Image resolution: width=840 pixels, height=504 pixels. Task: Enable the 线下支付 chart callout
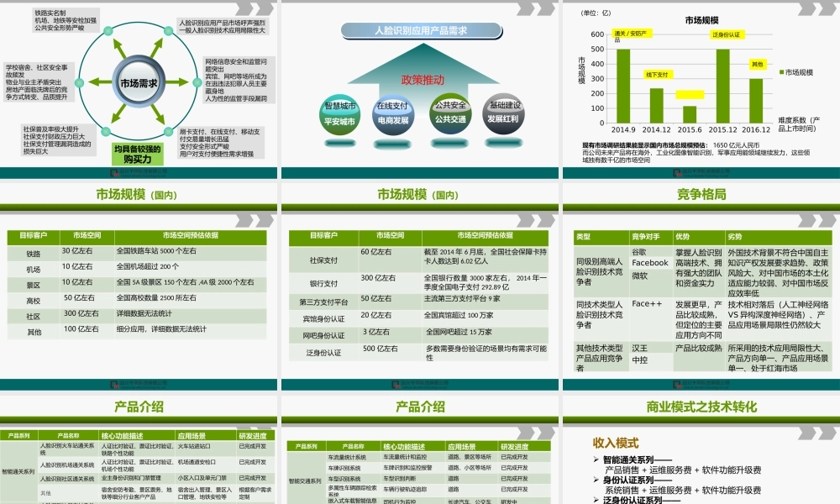[x=659, y=75]
